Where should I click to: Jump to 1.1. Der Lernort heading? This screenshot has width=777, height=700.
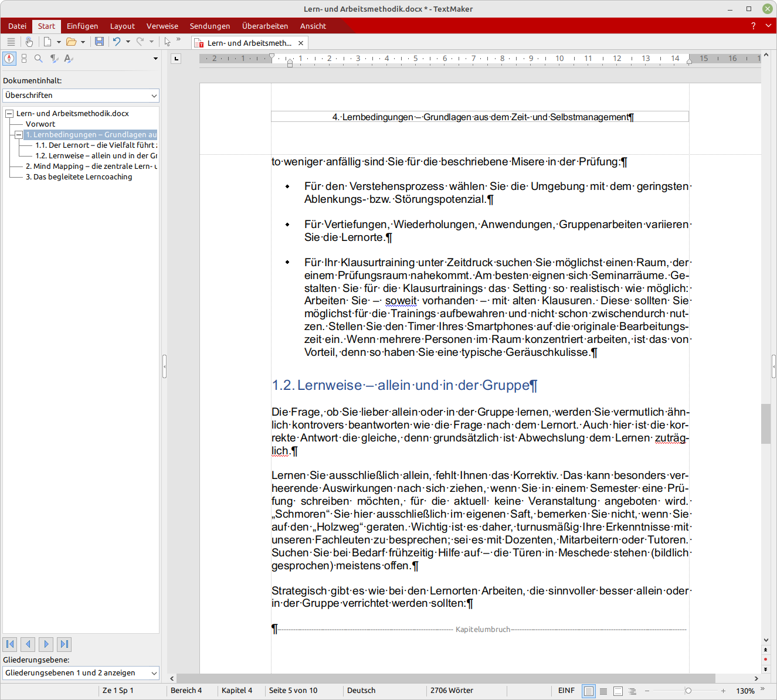pos(96,145)
